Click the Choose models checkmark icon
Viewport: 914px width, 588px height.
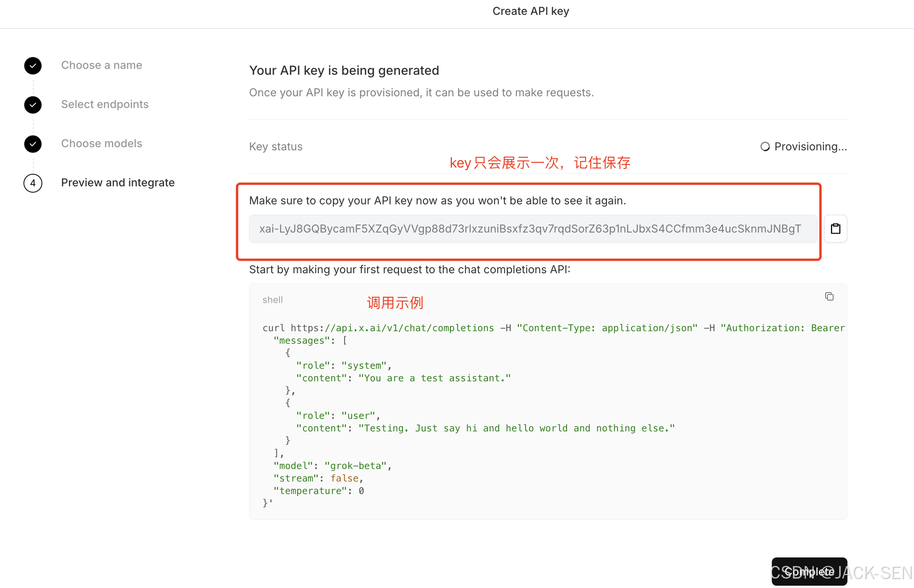click(x=33, y=144)
